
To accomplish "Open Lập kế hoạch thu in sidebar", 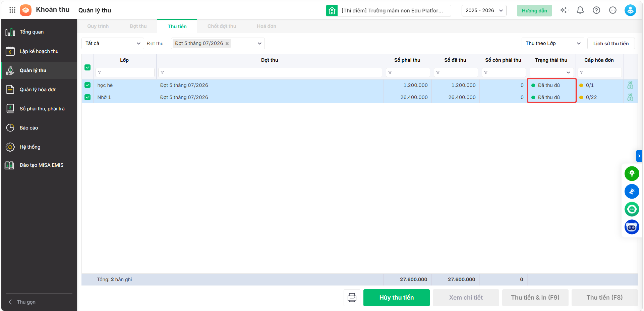I will point(39,51).
